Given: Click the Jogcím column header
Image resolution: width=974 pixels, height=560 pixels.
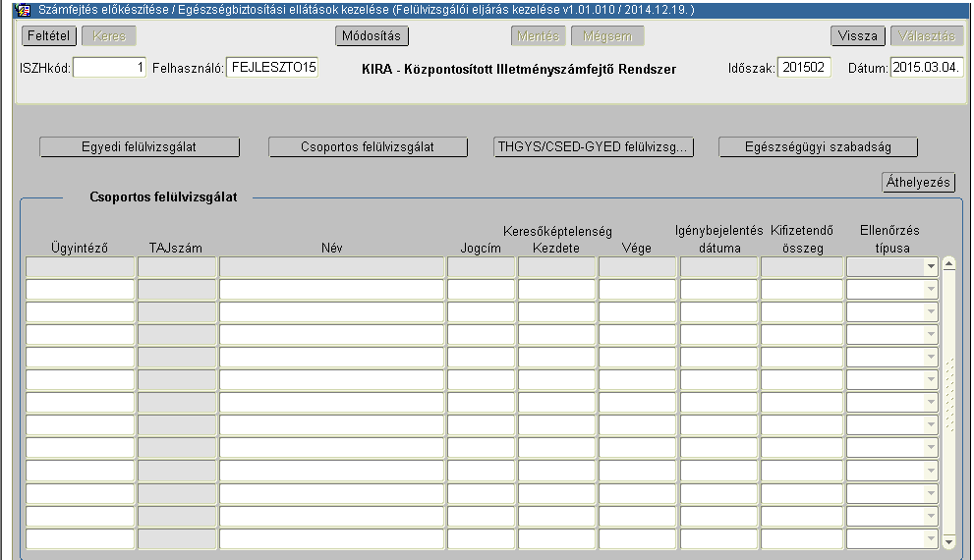Looking at the screenshot, I should pos(481,248).
